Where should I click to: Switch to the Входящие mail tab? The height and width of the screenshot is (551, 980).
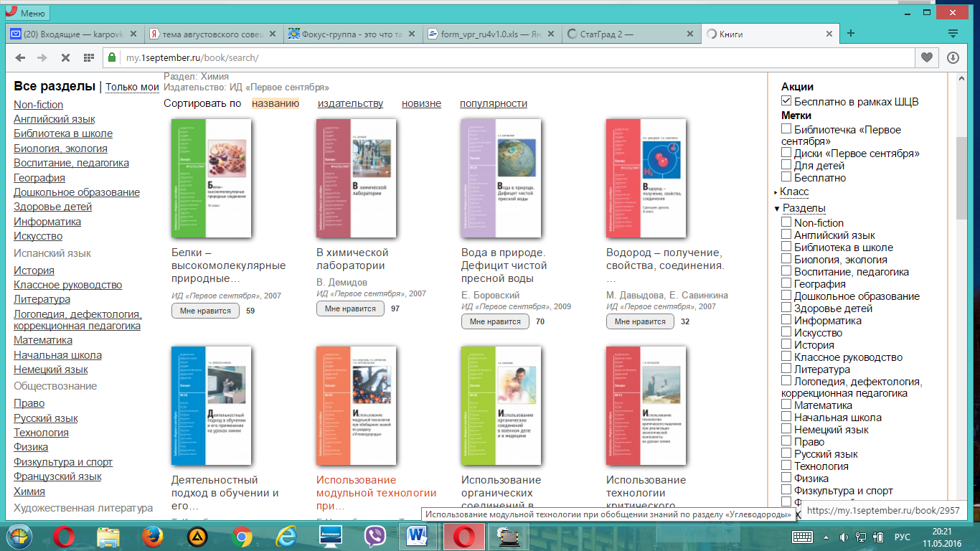coord(74,34)
